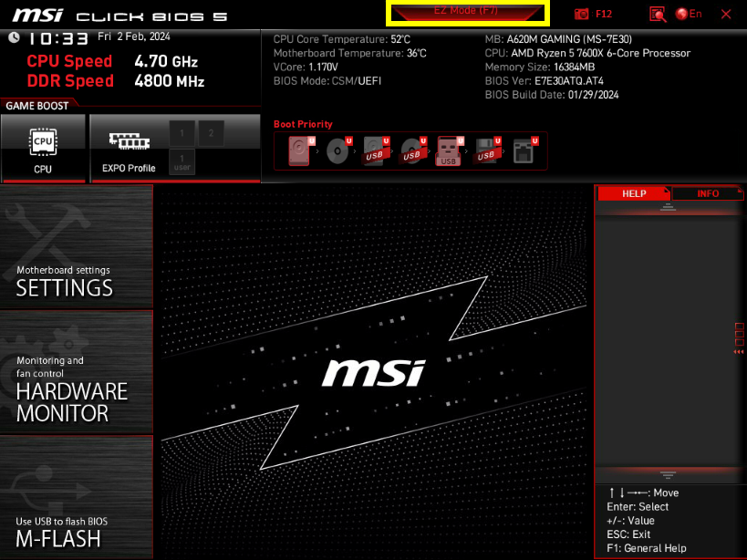Open the HARDWARE MONITOR tile

(77, 372)
